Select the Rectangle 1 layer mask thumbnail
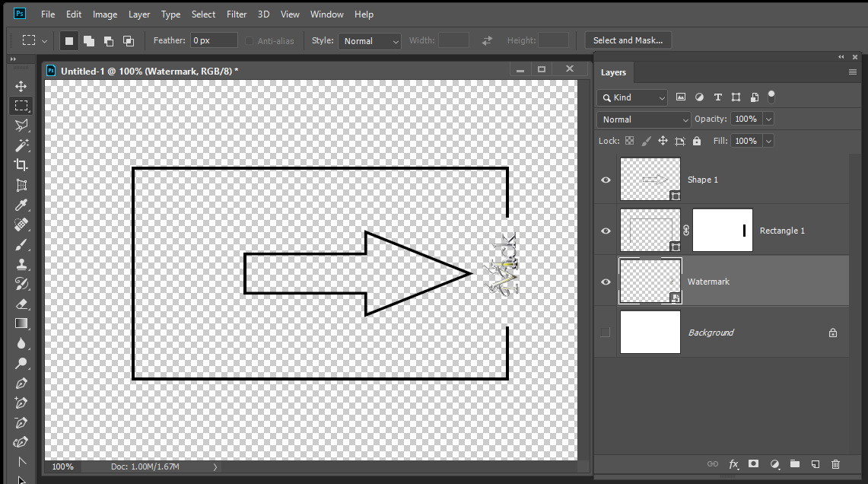This screenshot has width=868, height=484. click(x=723, y=231)
